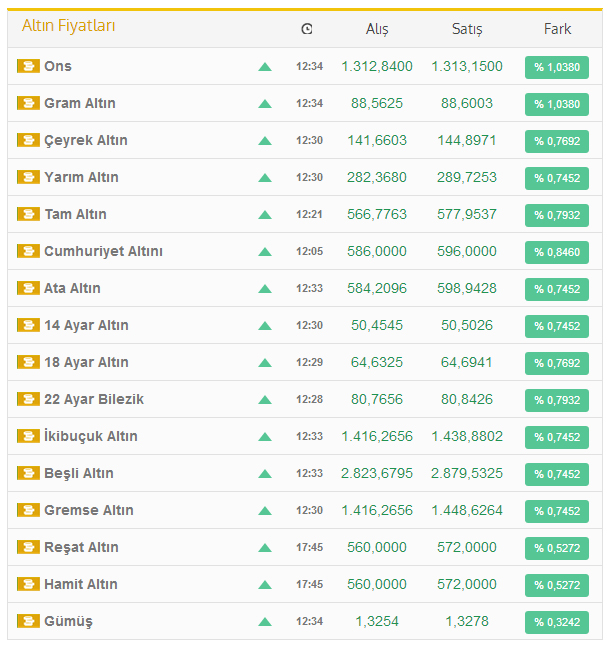Click the Alış column header
This screenshot has height=650, width=607.
[376, 29]
